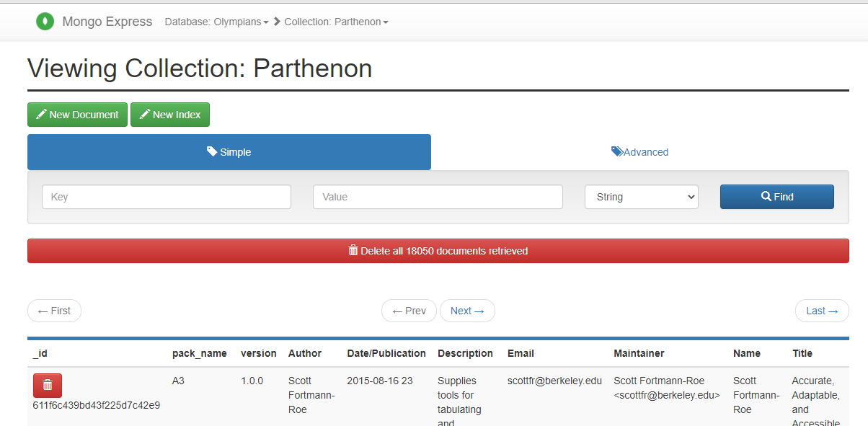Open the String type dropdown

(x=642, y=197)
